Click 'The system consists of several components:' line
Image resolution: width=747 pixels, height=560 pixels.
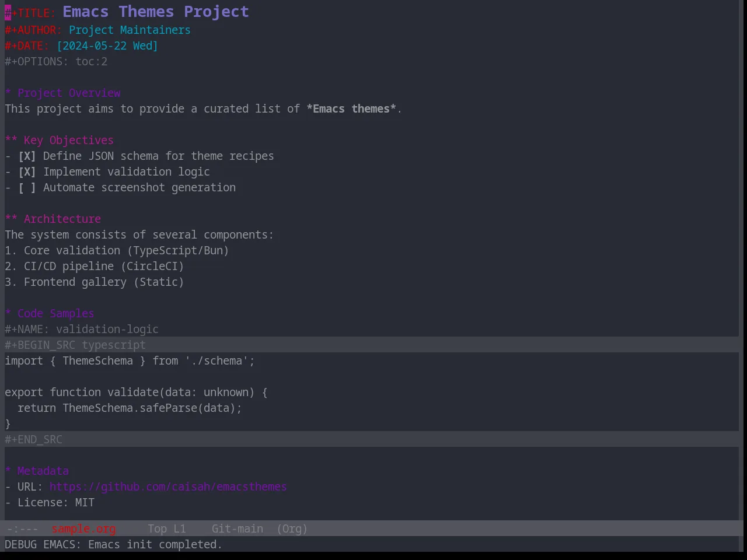139,235
